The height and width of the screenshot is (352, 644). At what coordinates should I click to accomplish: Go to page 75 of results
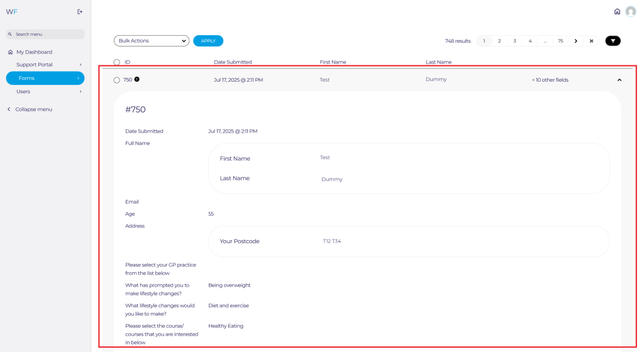pyautogui.click(x=560, y=41)
